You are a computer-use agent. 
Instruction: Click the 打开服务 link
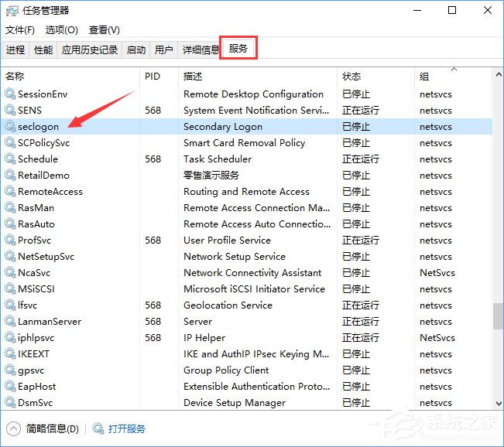(127, 428)
